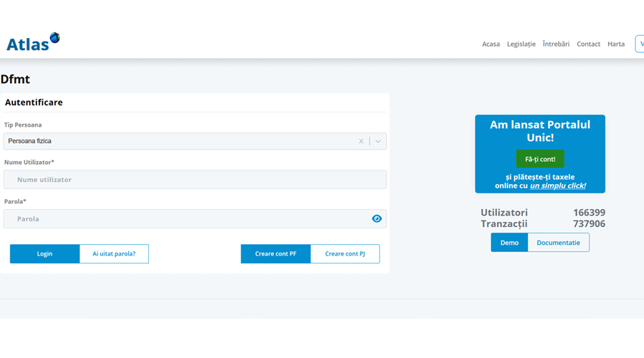Open the Documentatie tab

point(558,243)
